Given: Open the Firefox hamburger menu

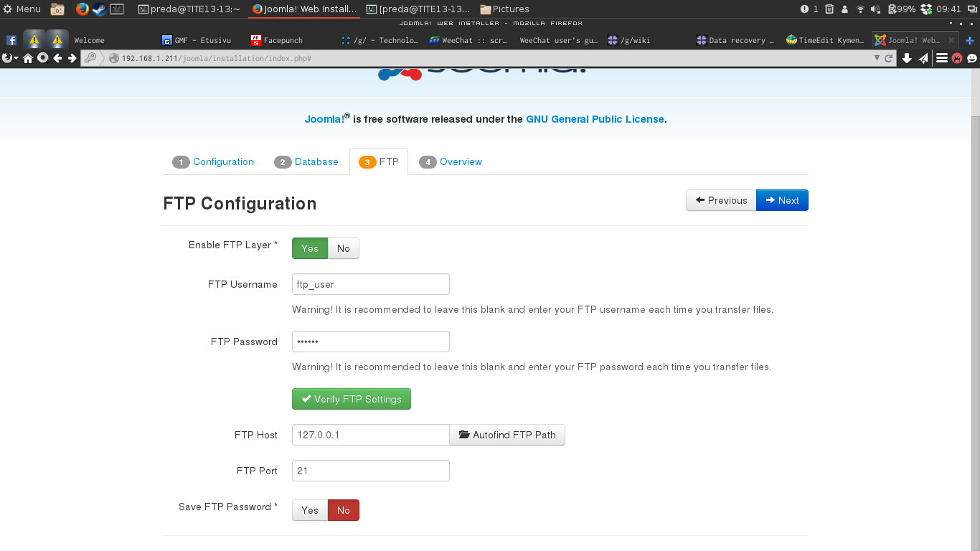Looking at the screenshot, I should (942, 58).
